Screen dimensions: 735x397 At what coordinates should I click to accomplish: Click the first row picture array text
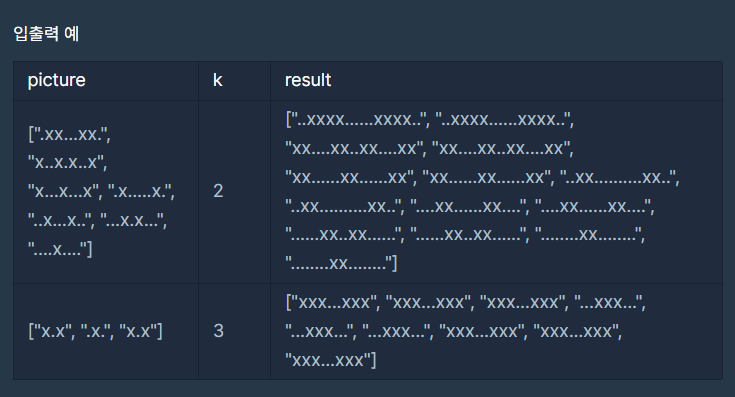pyautogui.click(x=101, y=192)
